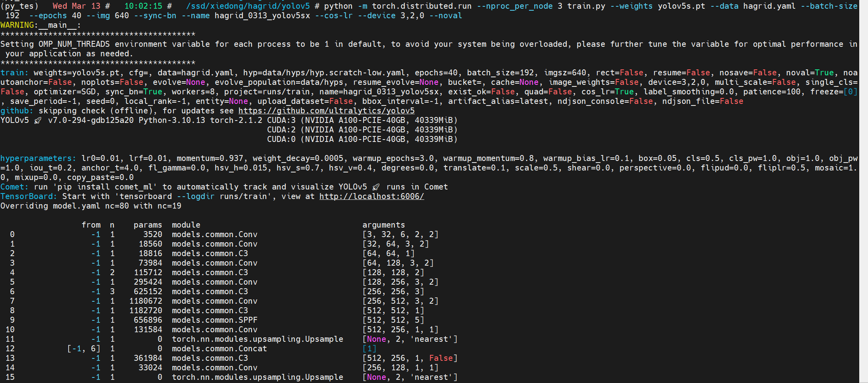Click params value 3520 in row 0

pos(152,234)
